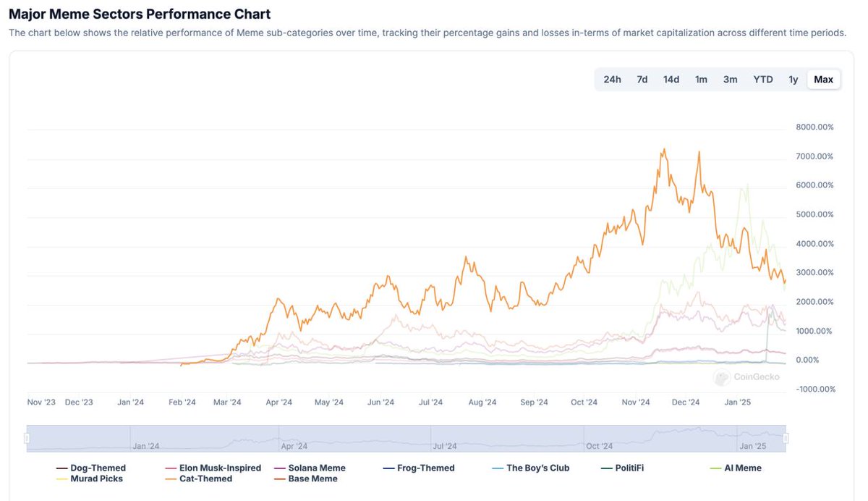Toggle The Boy's Club legend series
Viewport: 868px width, 501px height.
pyautogui.click(x=531, y=468)
